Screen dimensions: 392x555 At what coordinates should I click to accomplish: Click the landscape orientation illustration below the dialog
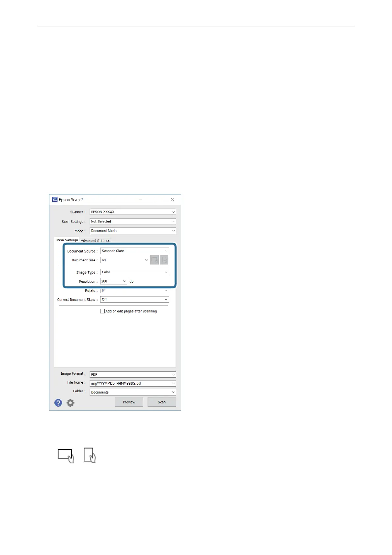tap(66, 456)
